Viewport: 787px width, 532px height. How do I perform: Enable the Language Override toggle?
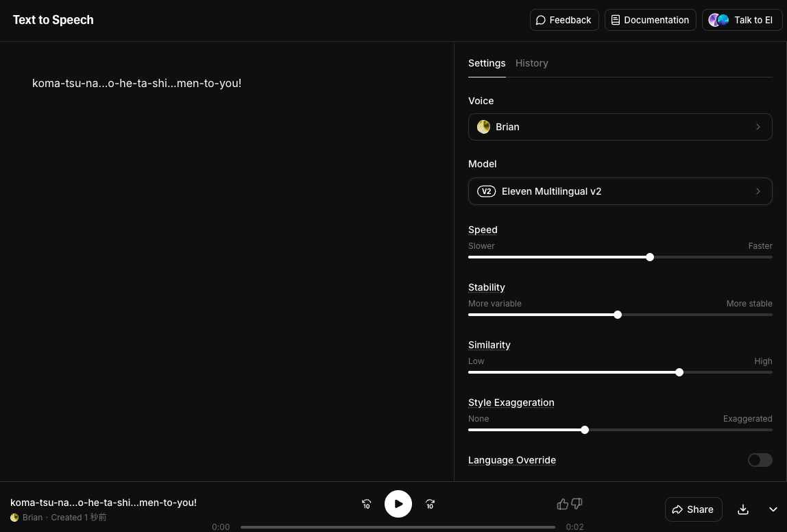point(760,460)
